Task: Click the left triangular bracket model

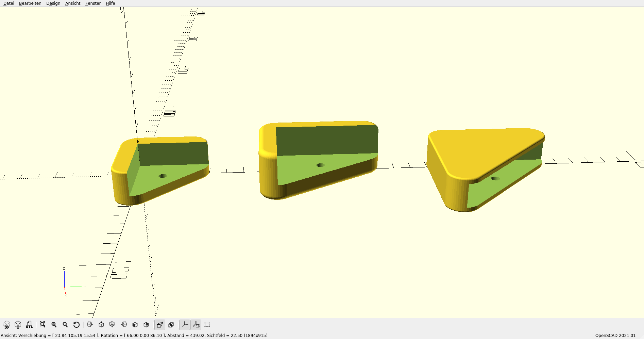Action: 160,170
